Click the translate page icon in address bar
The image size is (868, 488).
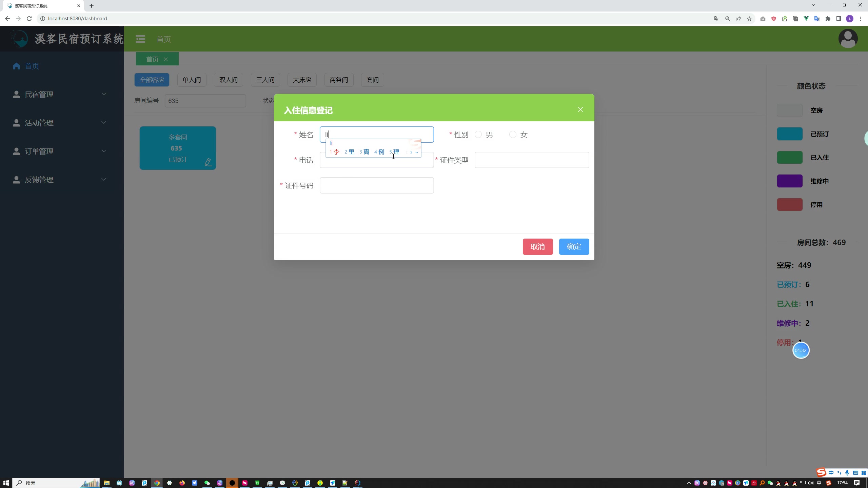[x=716, y=19]
